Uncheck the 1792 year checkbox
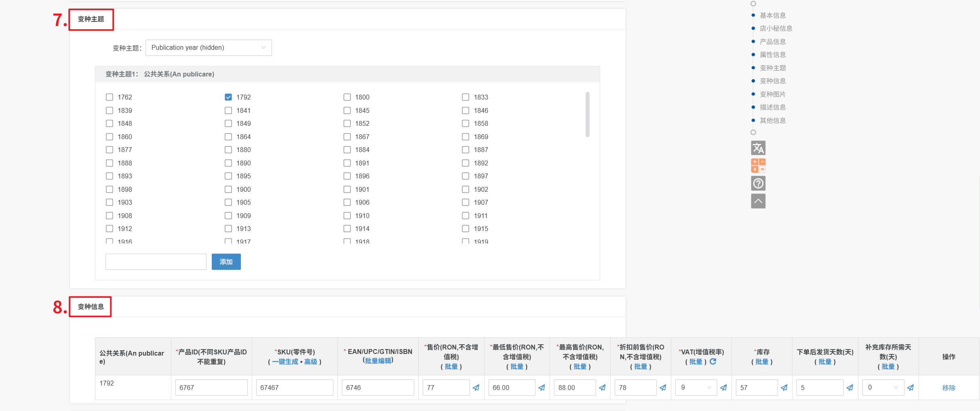Image resolution: width=980 pixels, height=411 pixels. point(228,97)
